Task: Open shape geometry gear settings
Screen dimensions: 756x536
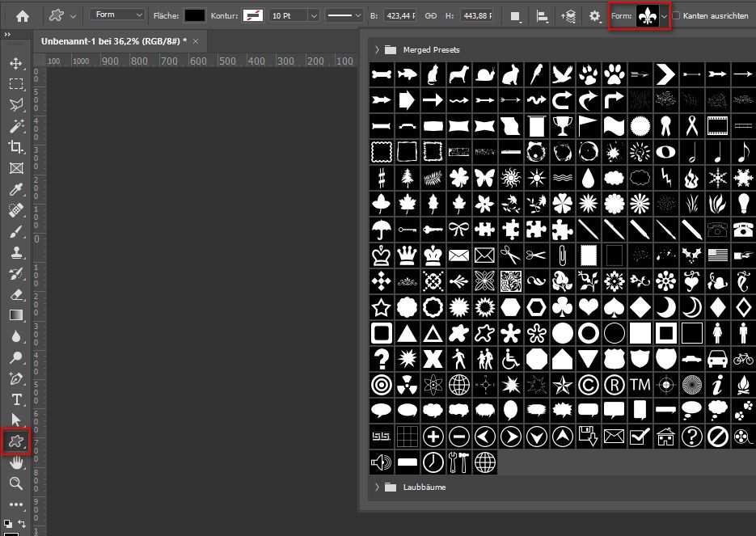Action: click(x=595, y=16)
